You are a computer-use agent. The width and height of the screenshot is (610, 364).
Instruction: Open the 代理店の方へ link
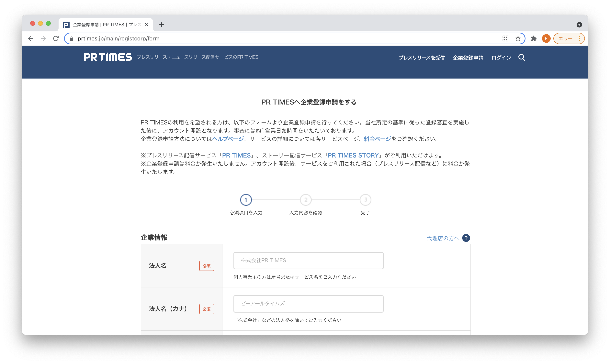click(x=443, y=238)
